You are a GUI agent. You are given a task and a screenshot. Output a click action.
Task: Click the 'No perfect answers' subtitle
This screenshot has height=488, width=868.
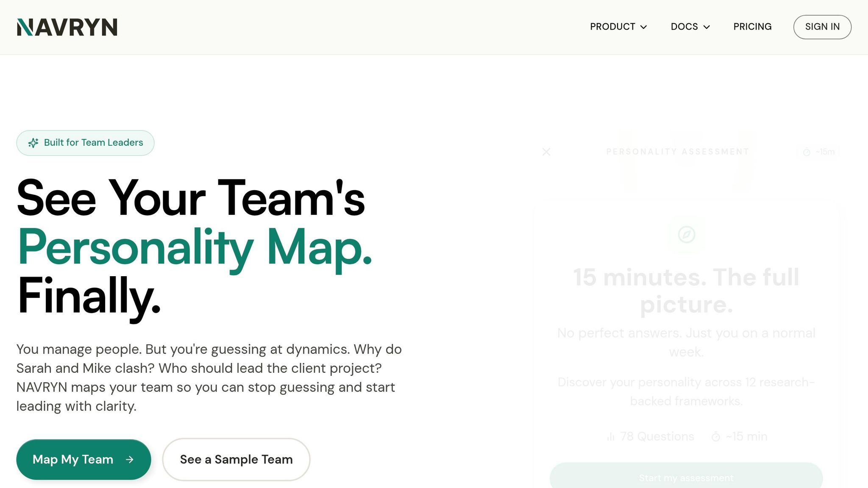coord(686,342)
